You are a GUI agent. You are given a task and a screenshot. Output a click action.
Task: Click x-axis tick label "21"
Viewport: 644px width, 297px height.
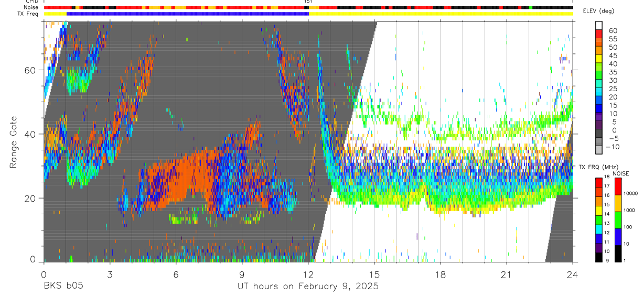tap(507, 275)
